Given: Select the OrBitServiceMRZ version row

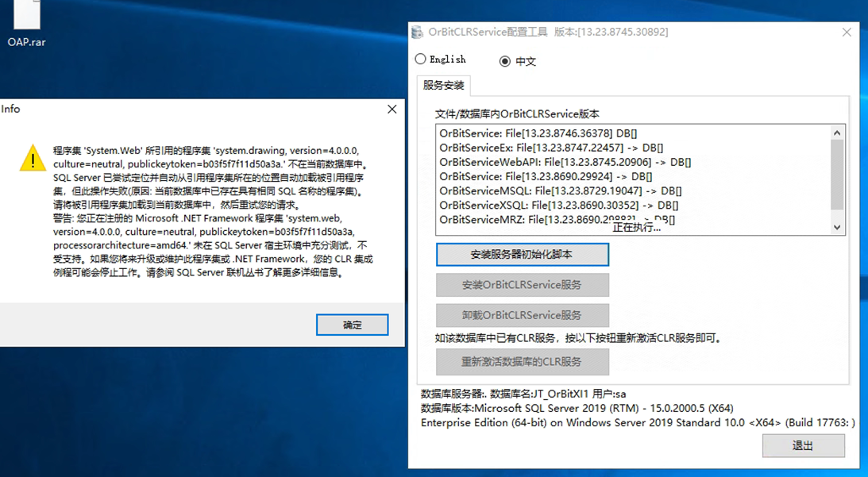Looking at the screenshot, I should (557, 220).
